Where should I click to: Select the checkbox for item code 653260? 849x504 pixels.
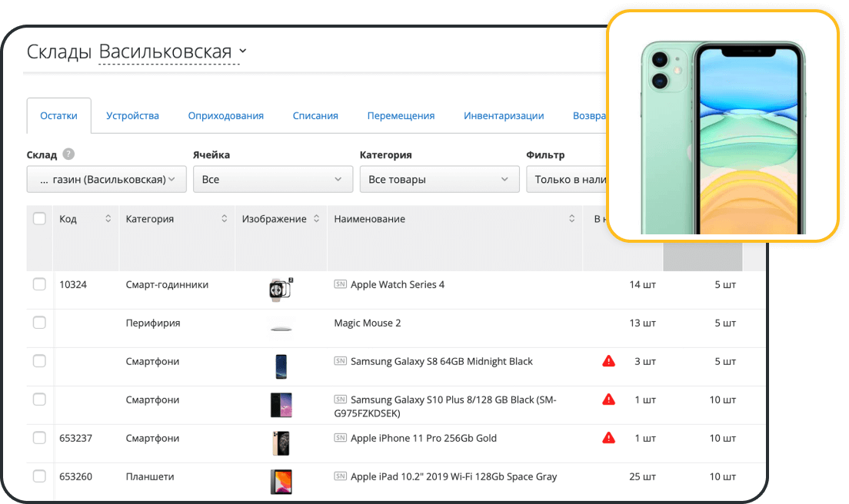pos(39,476)
